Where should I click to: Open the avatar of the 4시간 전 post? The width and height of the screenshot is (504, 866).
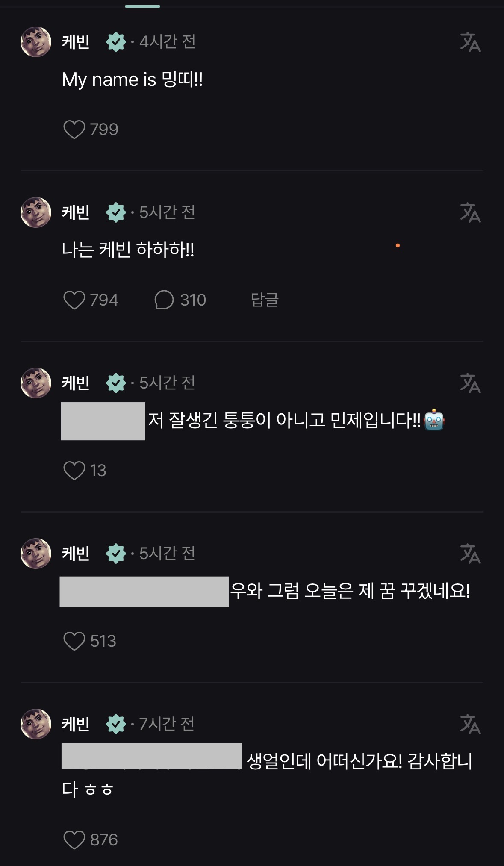point(36,42)
